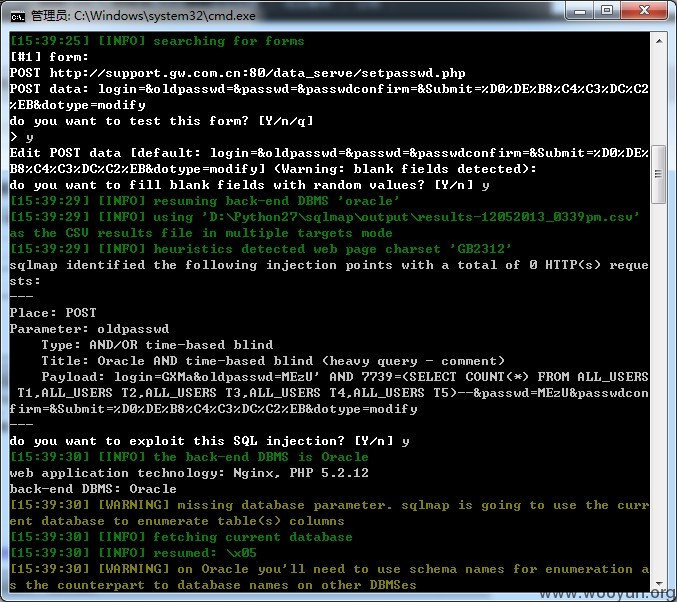Click the vertical scrollbar thumb

click(x=659, y=174)
